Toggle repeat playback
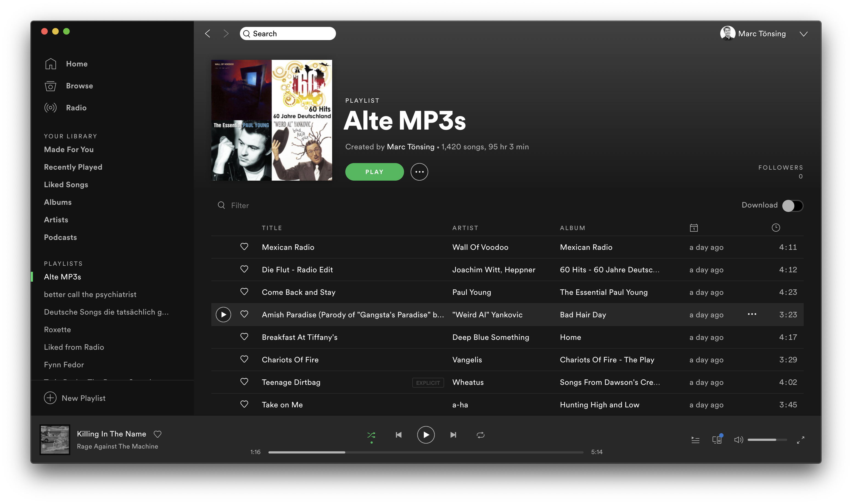 481,435
